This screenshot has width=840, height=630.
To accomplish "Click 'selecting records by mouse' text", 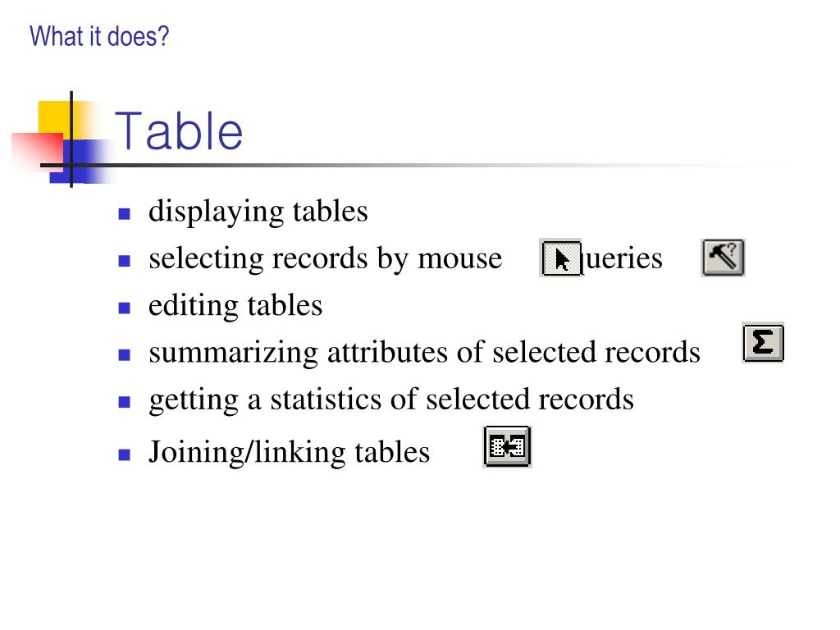I will click(326, 259).
